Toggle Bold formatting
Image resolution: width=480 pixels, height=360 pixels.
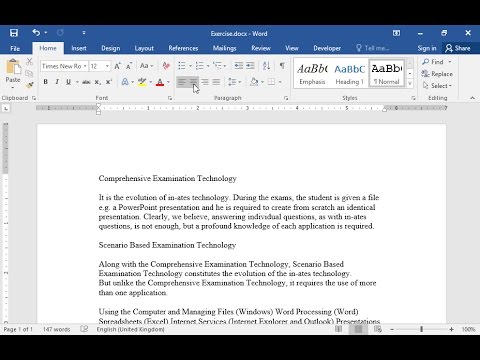pyautogui.click(x=45, y=82)
